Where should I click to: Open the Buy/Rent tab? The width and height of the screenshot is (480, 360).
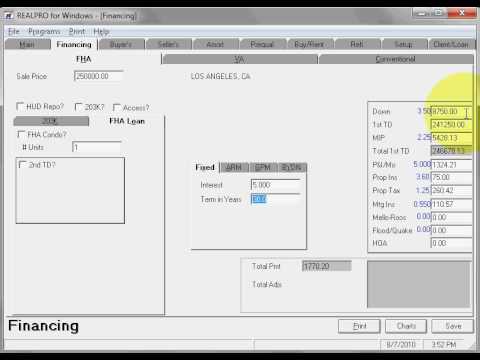(x=309, y=44)
